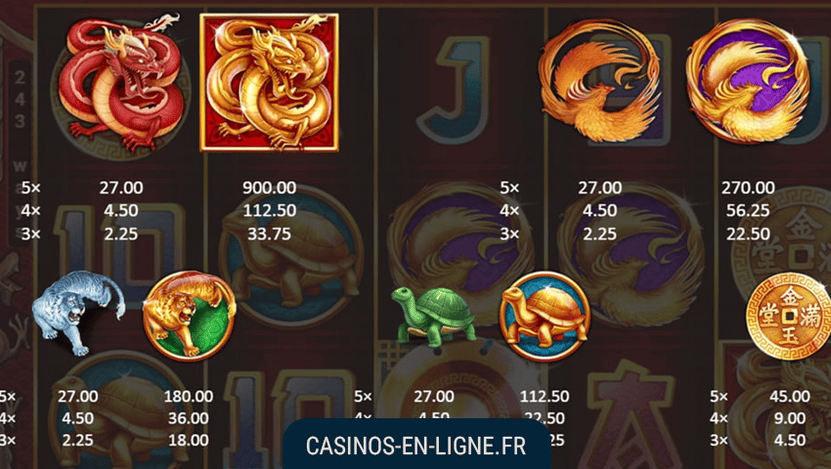This screenshot has height=469, width=831.
Task: Select the golden dragon on red square
Action: coord(269,83)
